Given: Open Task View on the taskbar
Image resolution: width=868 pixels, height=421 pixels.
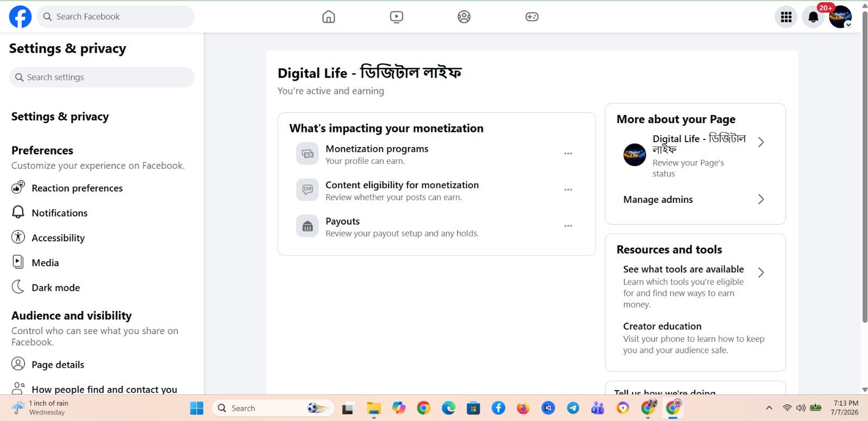Looking at the screenshot, I should [x=348, y=409].
